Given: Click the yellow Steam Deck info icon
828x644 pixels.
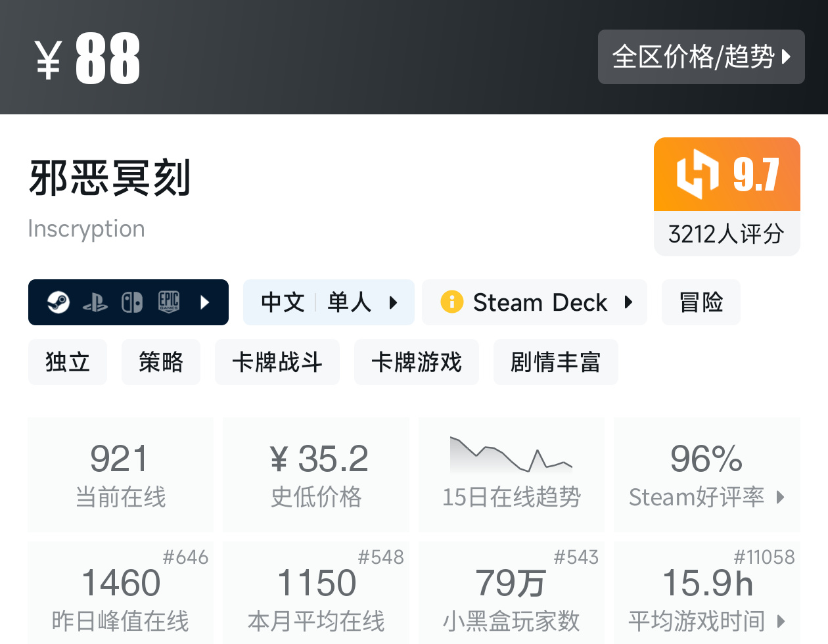Looking at the screenshot, I should point(452,302).
